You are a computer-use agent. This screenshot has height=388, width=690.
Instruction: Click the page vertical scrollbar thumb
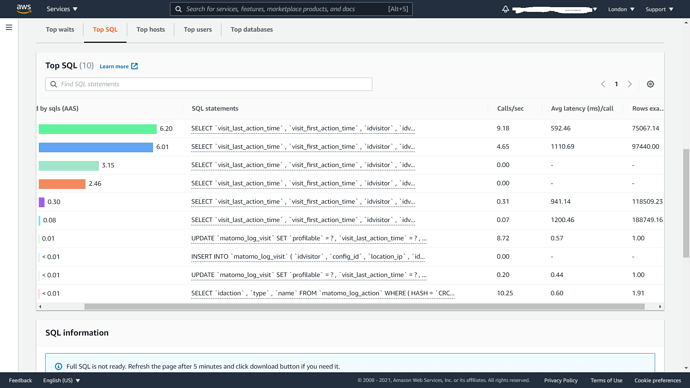[x=686, y=203]
